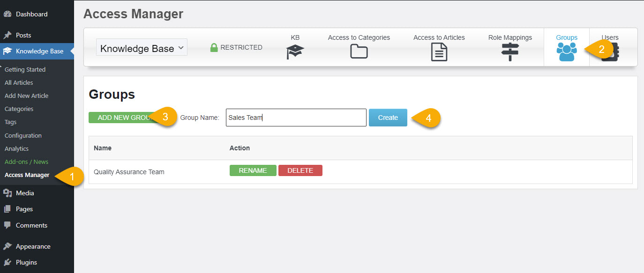Open Access to Categories folder icon
644x273 pixels.
[x=359, y=52]
